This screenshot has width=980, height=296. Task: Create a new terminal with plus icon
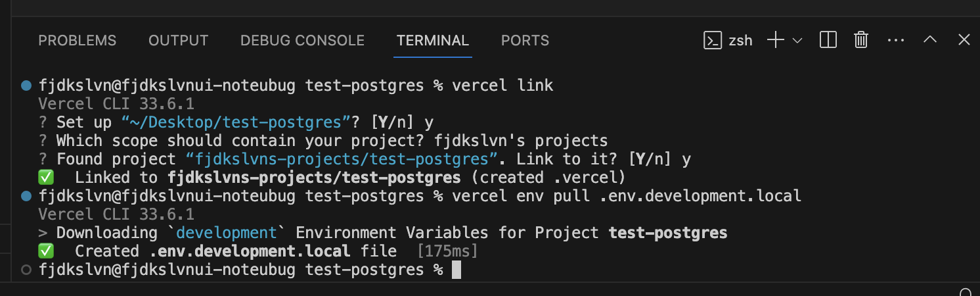[776, 40]
